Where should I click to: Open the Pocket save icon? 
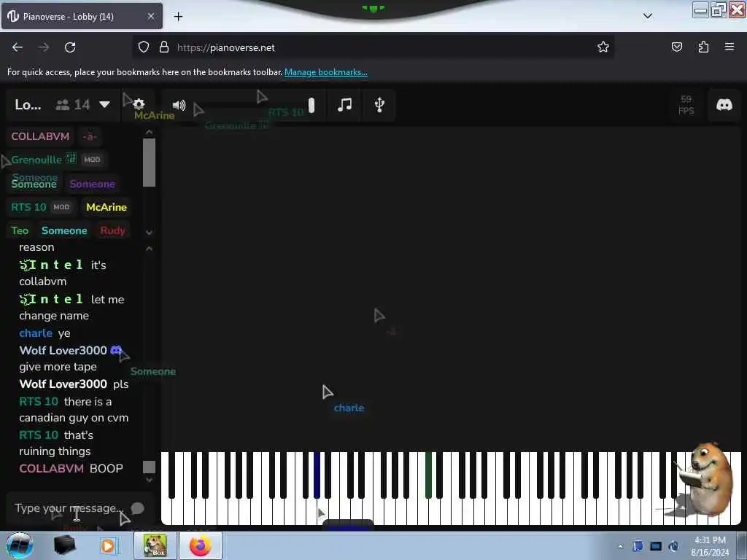677,47
